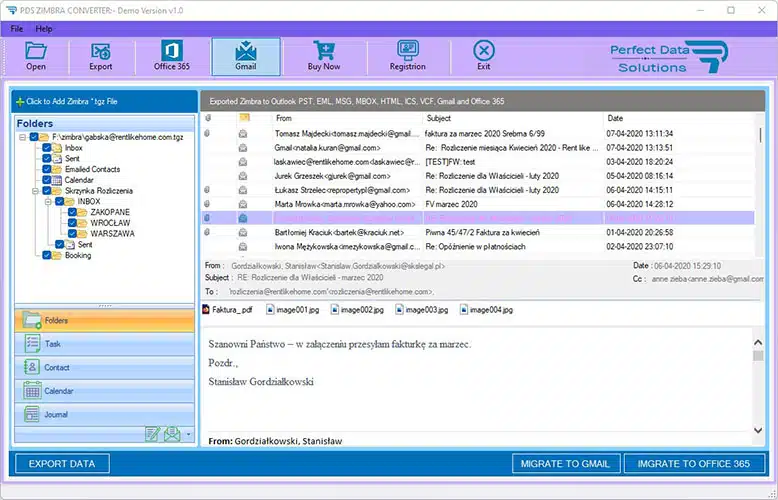Switch to the Folders pane tab
The height and width of the screenshot is (500, 778).
105,320
